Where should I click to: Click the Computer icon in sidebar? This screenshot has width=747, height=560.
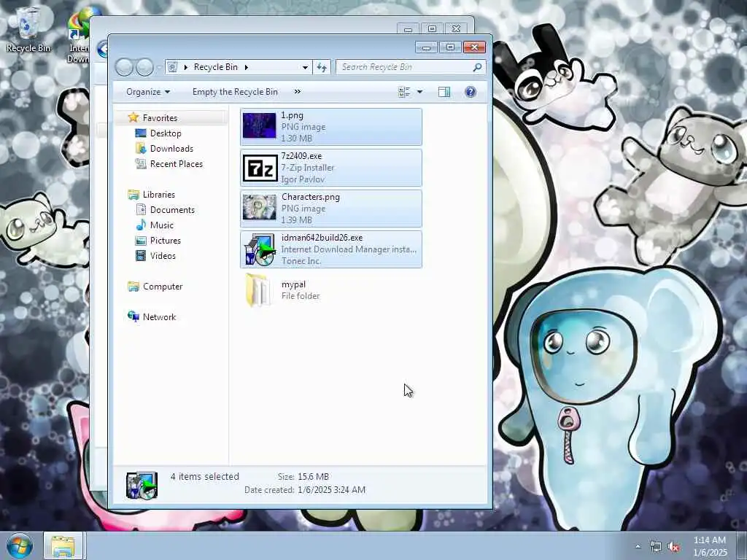click(133, 286)
